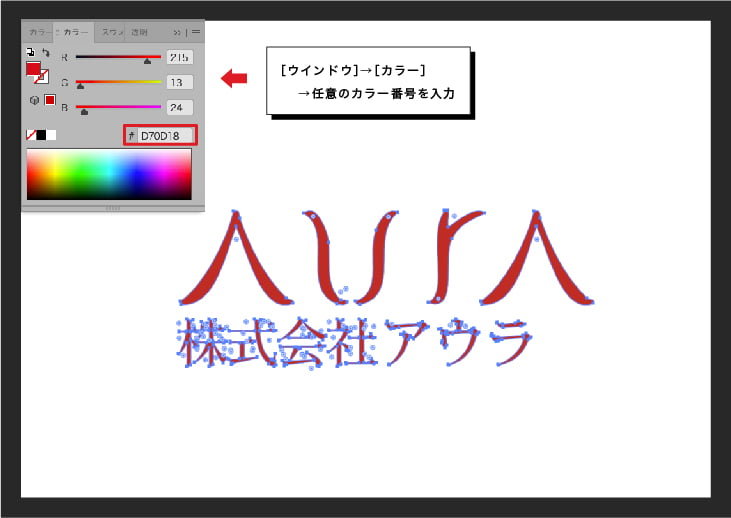Switch to the スウォッチ tab
The image size is (731, 518).
(113, 32)
